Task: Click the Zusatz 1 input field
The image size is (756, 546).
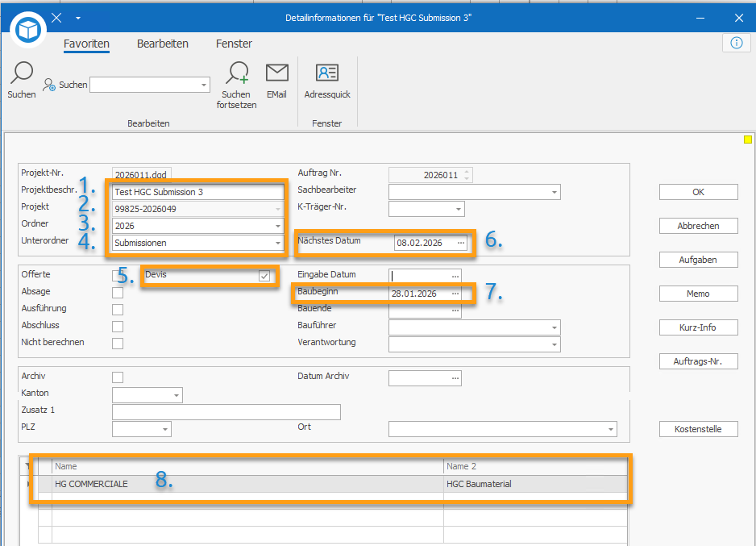Action: click(226, 412)
